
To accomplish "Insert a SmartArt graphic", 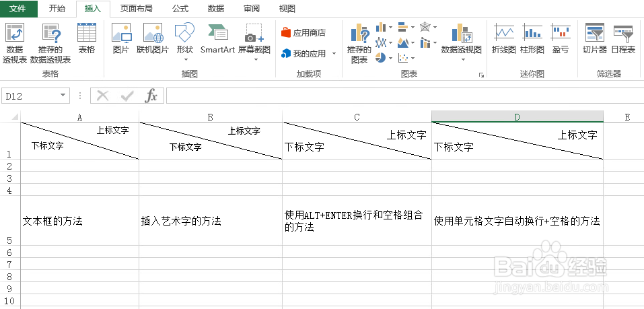I will point(217,38).
